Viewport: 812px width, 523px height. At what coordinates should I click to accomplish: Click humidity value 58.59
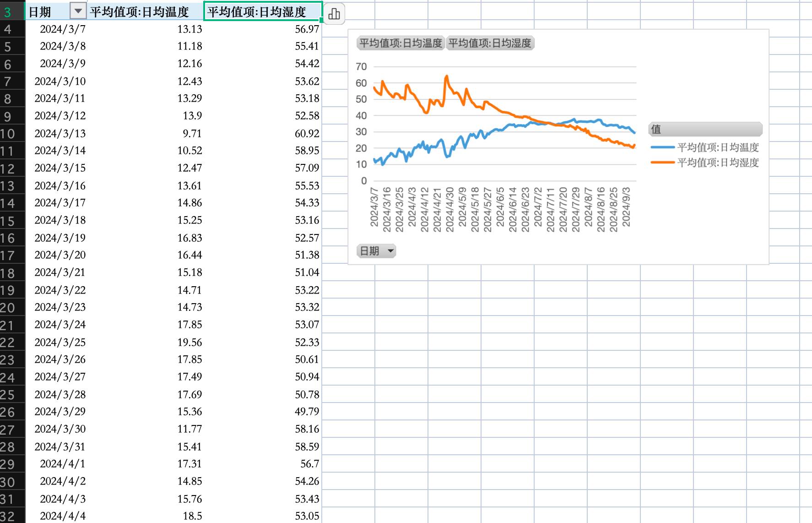click(307, 447)
